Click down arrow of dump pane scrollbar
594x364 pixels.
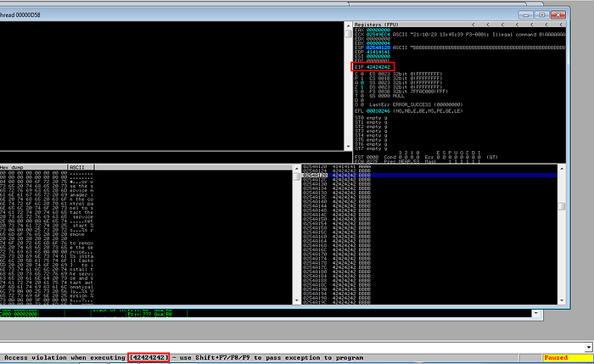[x=297, y=300]
